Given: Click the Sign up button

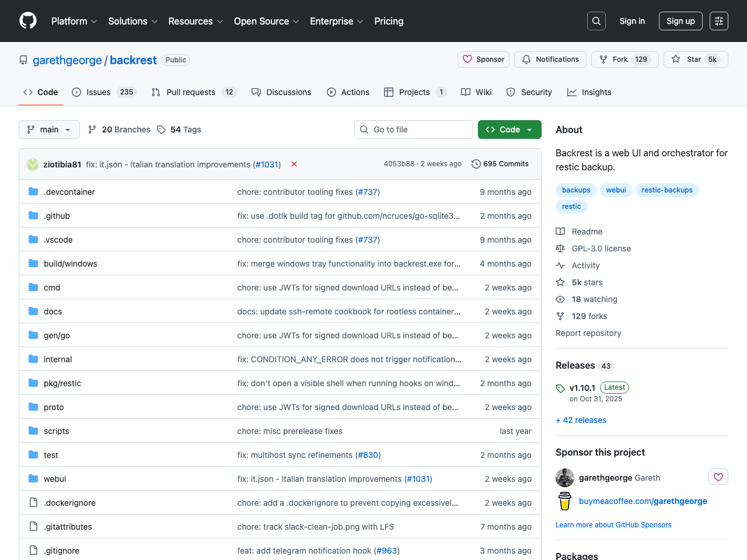Looking at the screenshot, I should [680, 21].
